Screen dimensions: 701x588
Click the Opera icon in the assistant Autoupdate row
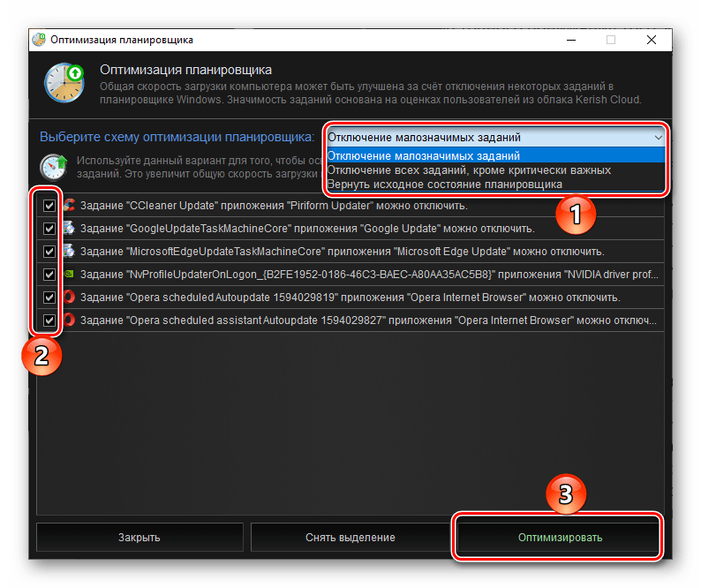(x=69, y=320)
